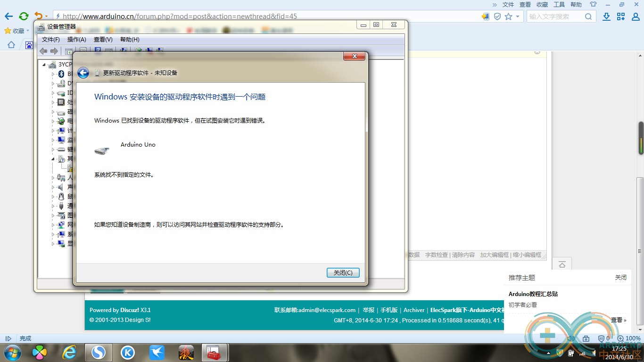Click the browser address bar URL

coord(180,16)
